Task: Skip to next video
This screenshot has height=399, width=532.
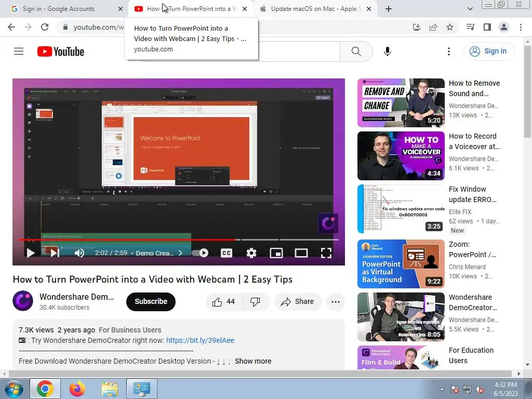Action: click(55, 253)
